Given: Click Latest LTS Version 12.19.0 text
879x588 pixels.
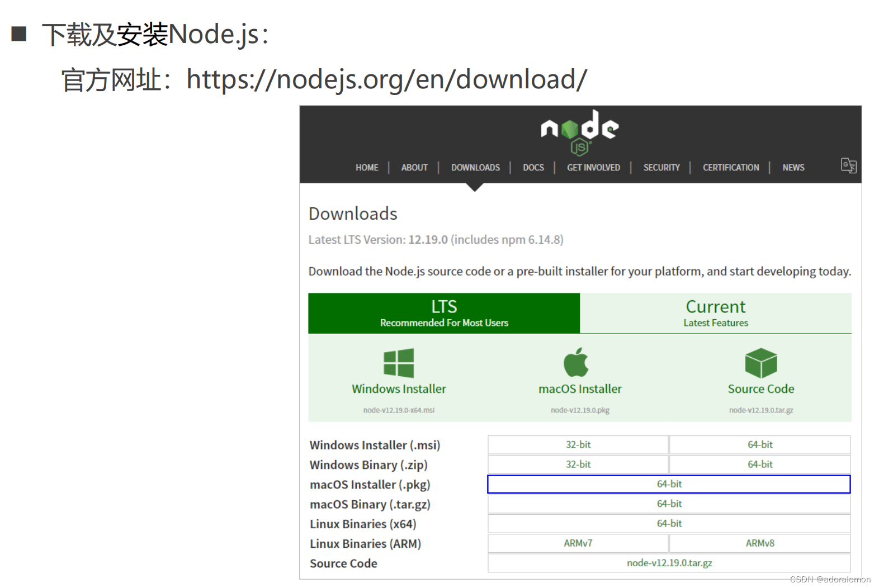Looking at the screenshot, I should point(436,240).
